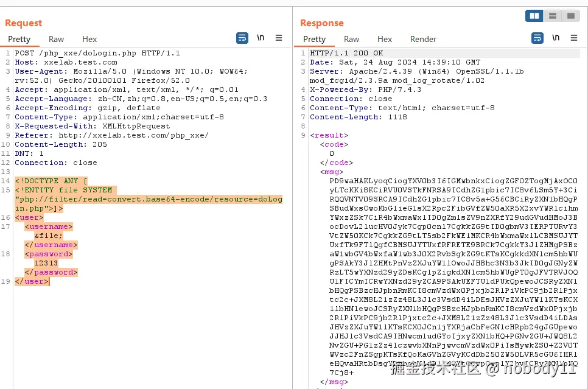Click the Accept-Encoding: gzip, deflate header
Screen dimensions: 588x389
(x=88, y=108)
